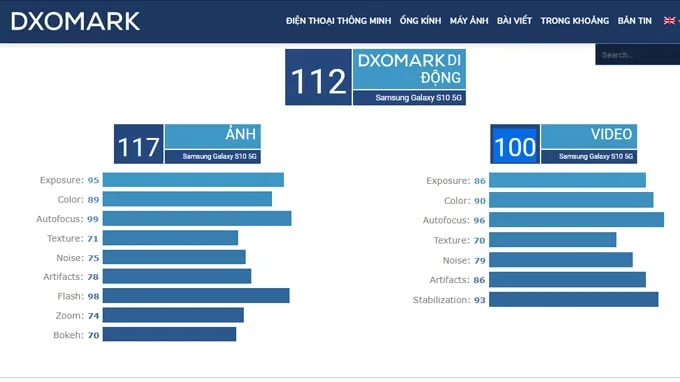Click the video score 100 box
This screenshot has width=680, height=382.
(x=515, y=144)
